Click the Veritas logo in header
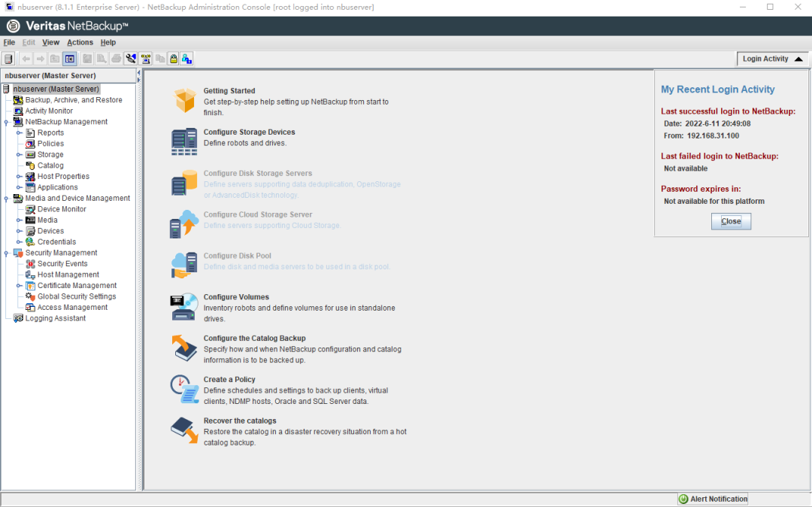This screenshot has height=507, width=812. 13,26
